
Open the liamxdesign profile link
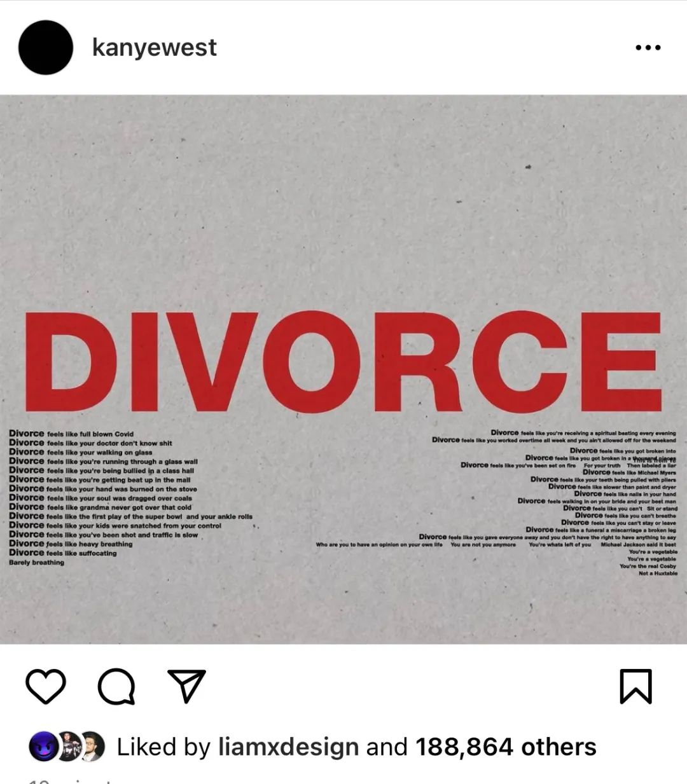(288, 747)
